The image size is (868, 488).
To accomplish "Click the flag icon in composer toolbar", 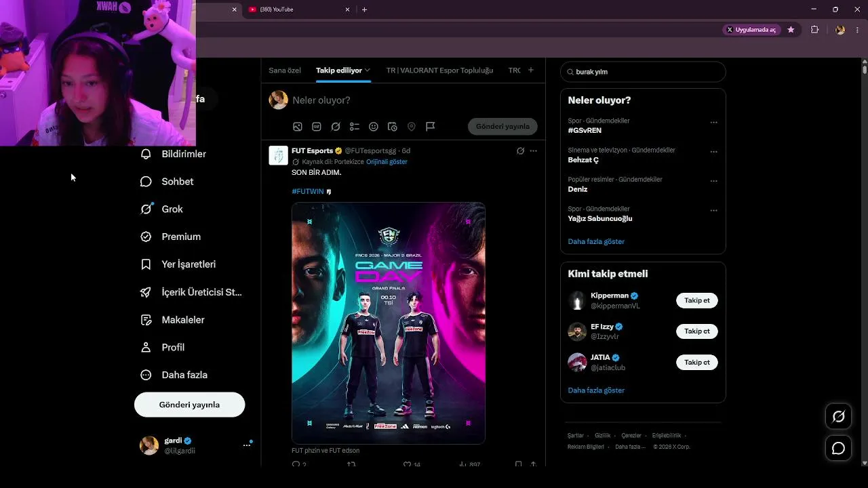I will coord(430,127).
